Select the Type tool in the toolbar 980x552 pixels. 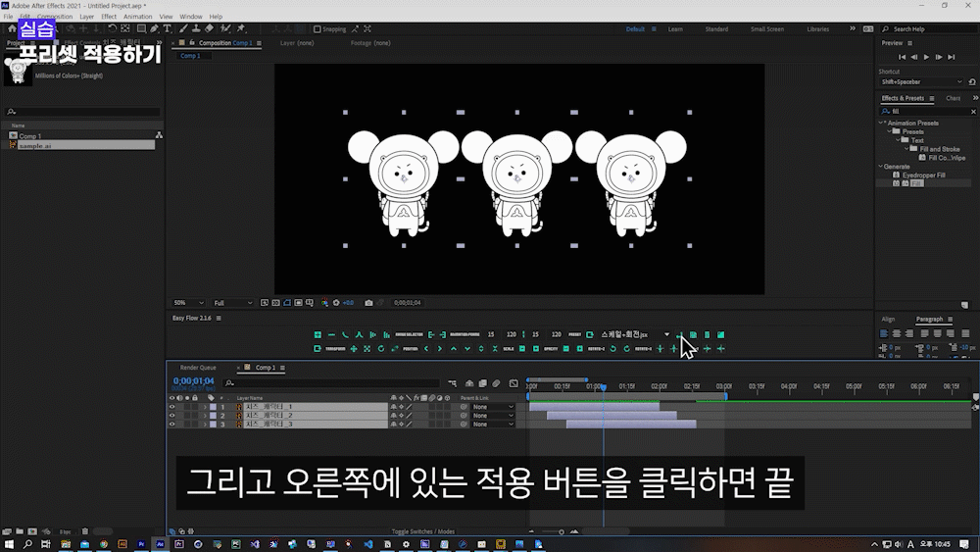[168, 28]
